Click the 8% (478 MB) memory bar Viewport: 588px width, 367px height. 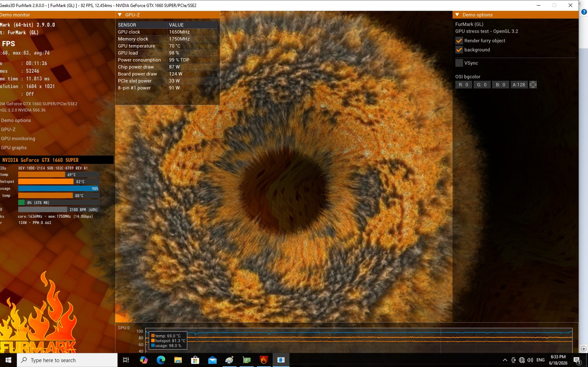click(x=59, y=203)
